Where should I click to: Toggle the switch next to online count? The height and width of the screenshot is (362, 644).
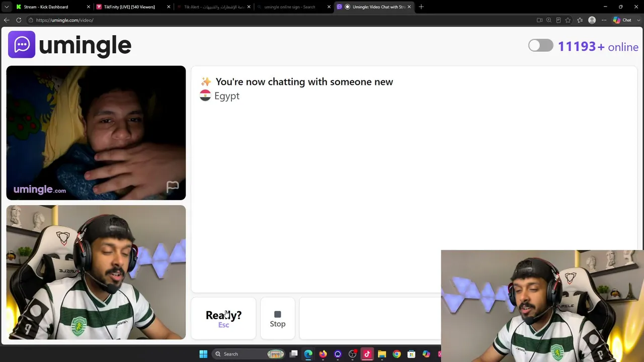point(540,46)
